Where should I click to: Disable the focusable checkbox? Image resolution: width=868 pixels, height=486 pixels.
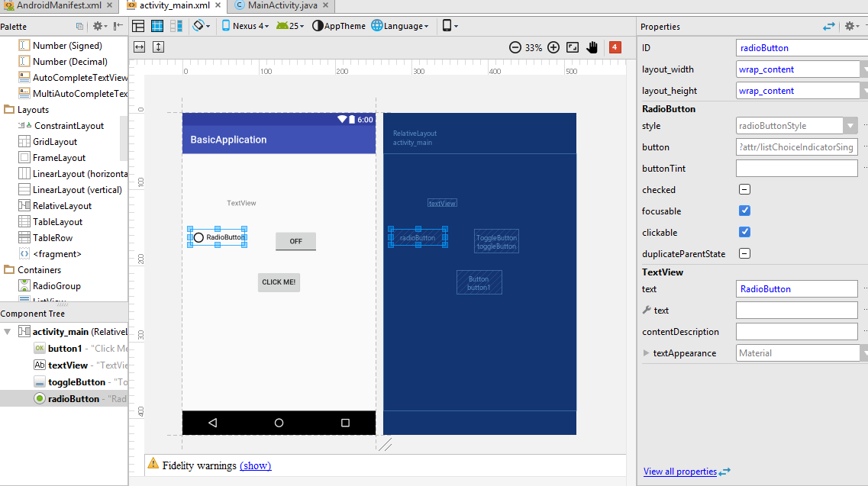pos(744,211)
